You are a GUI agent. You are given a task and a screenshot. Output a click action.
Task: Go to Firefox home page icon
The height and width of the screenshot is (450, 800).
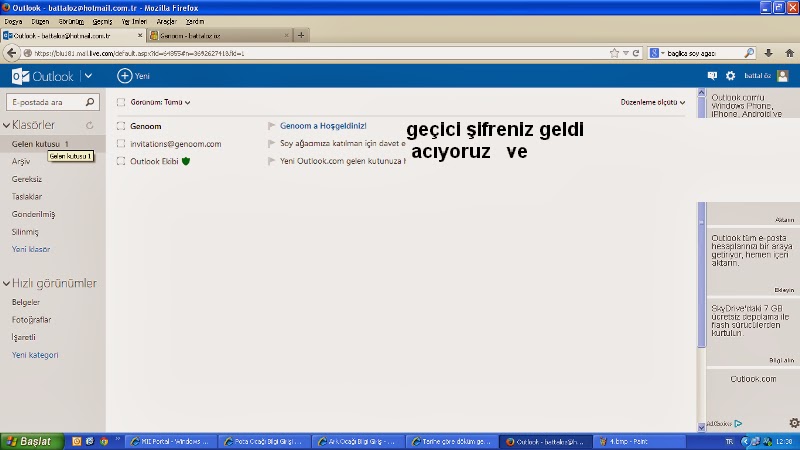789,53
